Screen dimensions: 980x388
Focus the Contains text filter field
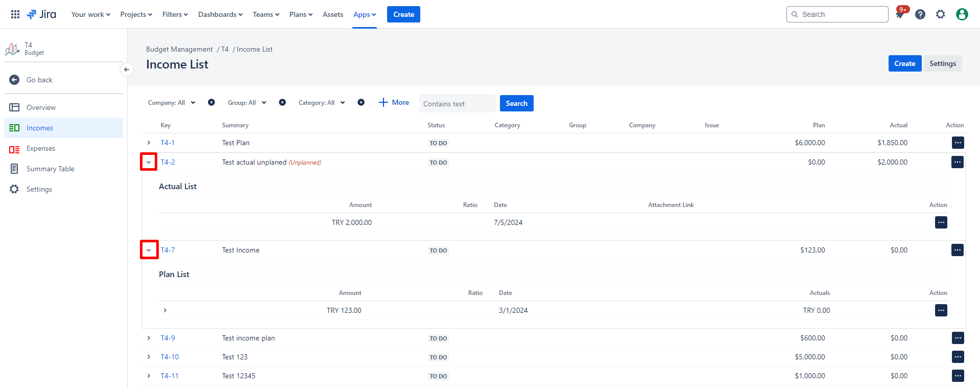[458, 103]
